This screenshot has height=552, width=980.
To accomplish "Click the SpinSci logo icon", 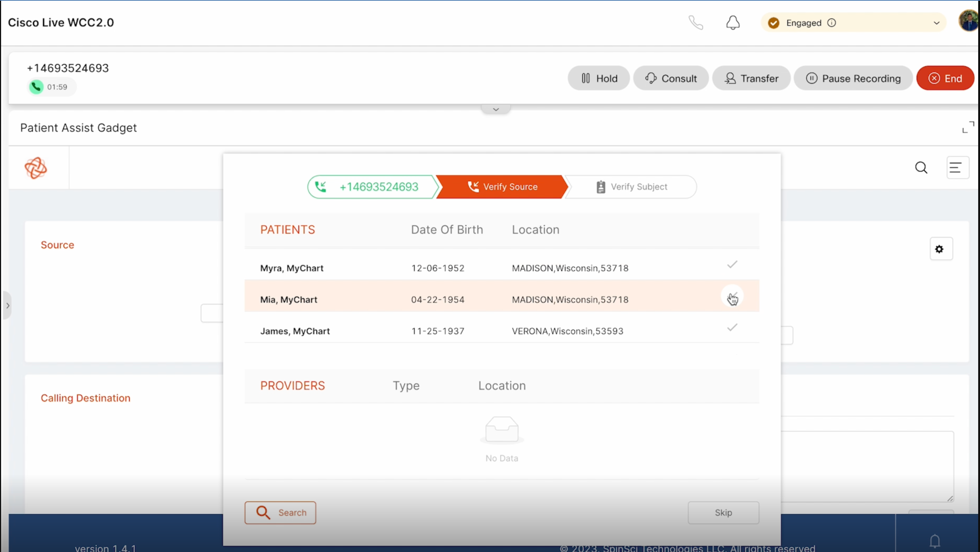I will coord(36,168).
